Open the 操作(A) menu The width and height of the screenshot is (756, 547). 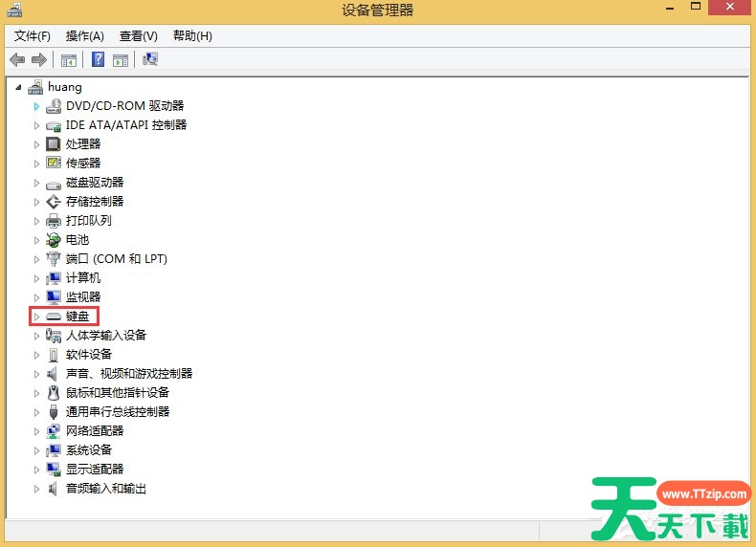point(85,36)
